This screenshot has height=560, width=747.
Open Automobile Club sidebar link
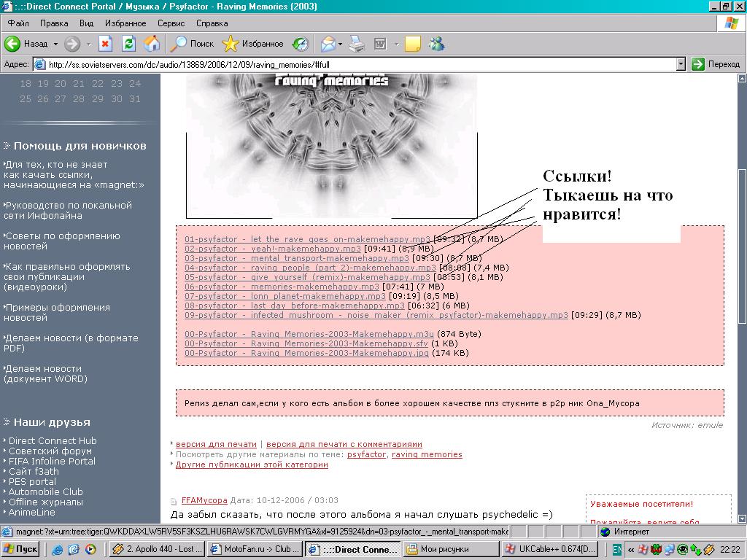46,492
